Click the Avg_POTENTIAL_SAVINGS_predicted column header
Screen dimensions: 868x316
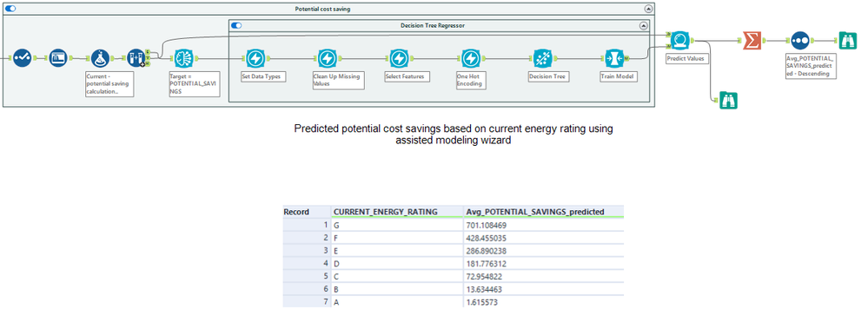(544, 212)
